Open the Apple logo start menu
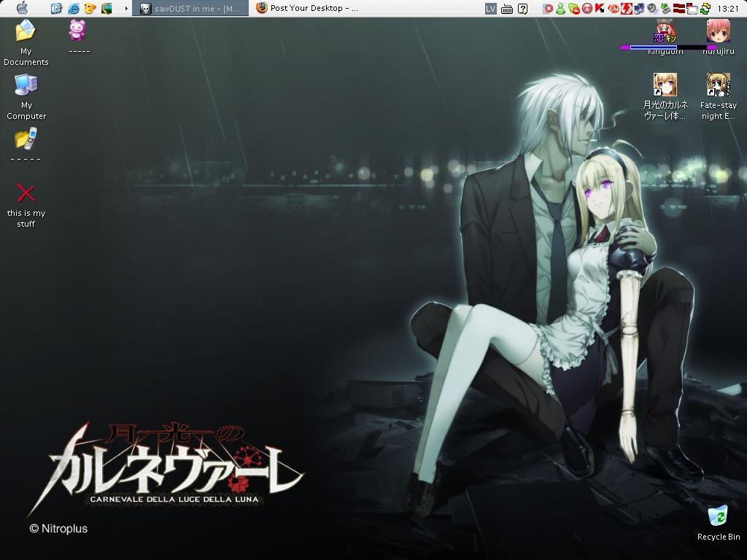 22,8
